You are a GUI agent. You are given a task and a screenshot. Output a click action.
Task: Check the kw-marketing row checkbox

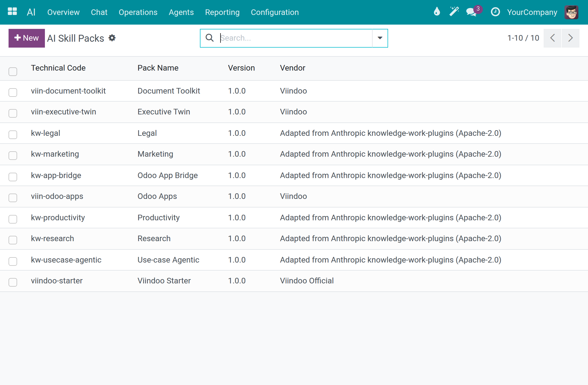(13, 155)
